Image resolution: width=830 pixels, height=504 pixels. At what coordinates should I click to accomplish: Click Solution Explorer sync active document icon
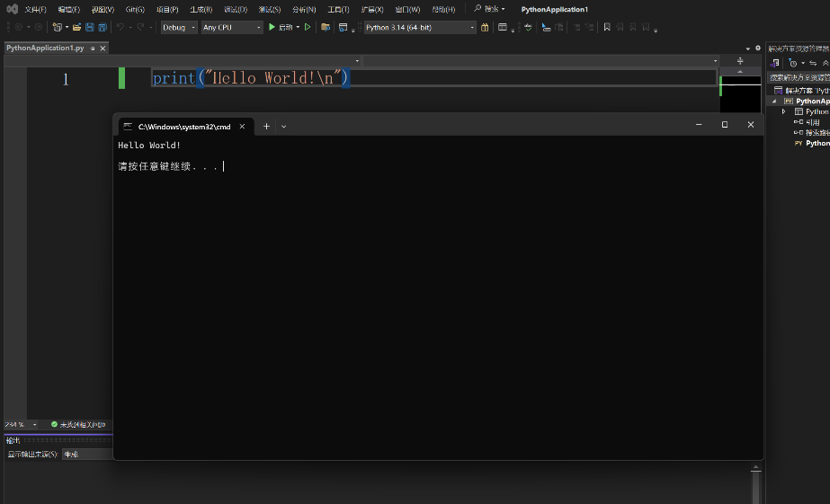tap(813, 63)
